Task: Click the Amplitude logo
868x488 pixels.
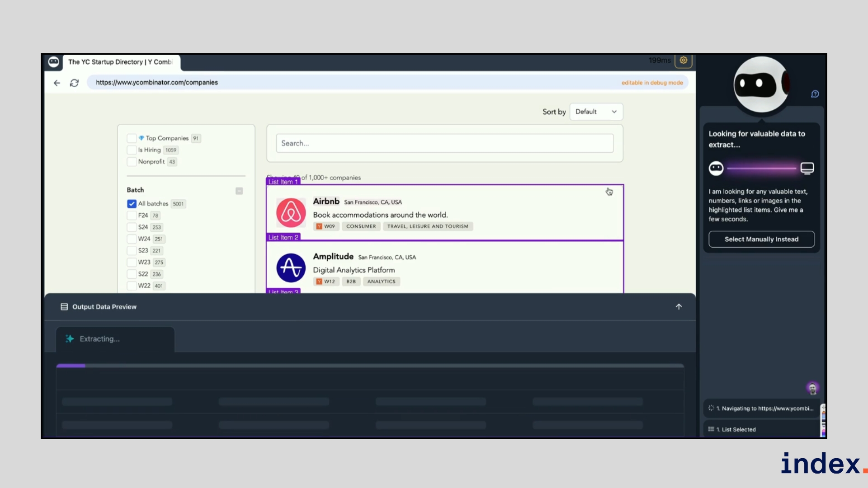Action: 291,268
